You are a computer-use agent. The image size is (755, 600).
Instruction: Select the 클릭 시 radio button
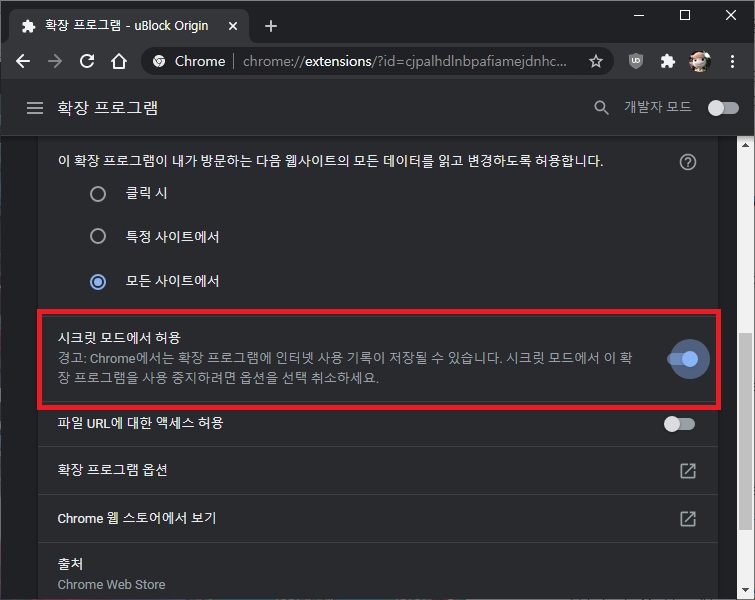tap(98, 194)
